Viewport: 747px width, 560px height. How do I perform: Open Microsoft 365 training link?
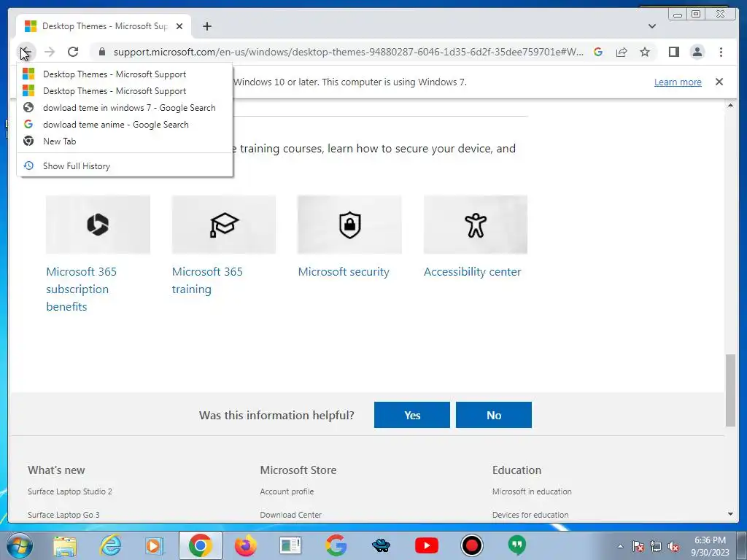(x=207, y=281)
